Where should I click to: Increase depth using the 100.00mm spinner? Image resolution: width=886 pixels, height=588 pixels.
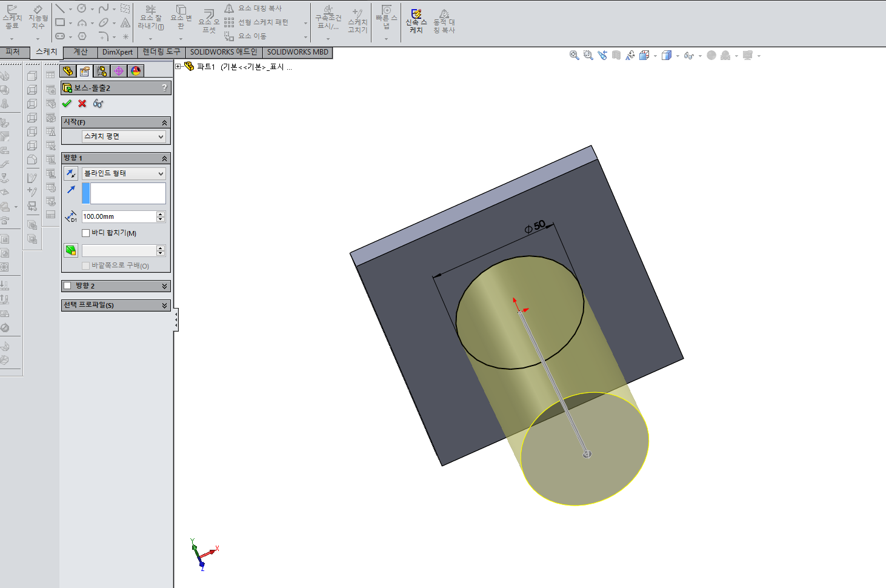pos(161,214)
